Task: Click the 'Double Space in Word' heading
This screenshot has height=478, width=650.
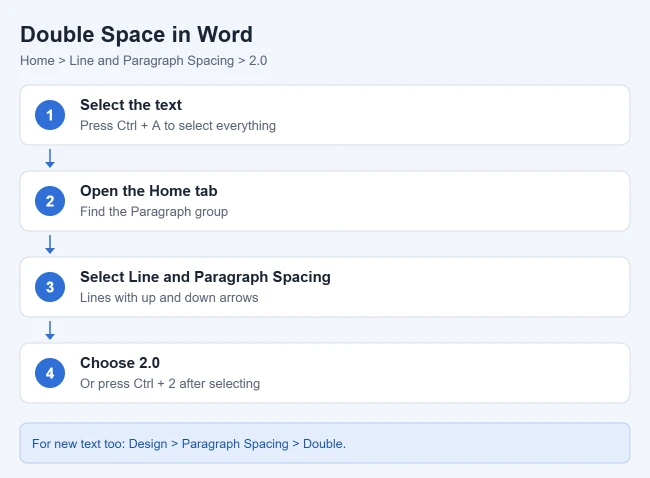Action: click(x=136, y=34)
